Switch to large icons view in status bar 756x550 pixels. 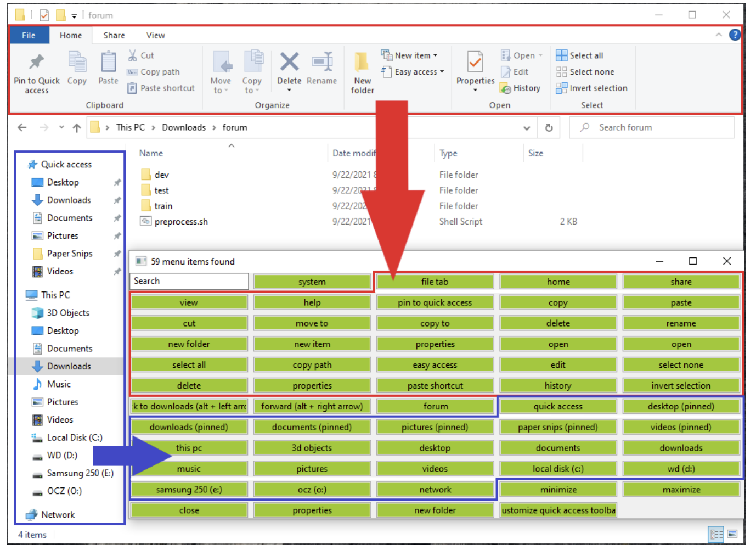click(x=732, y=534)
